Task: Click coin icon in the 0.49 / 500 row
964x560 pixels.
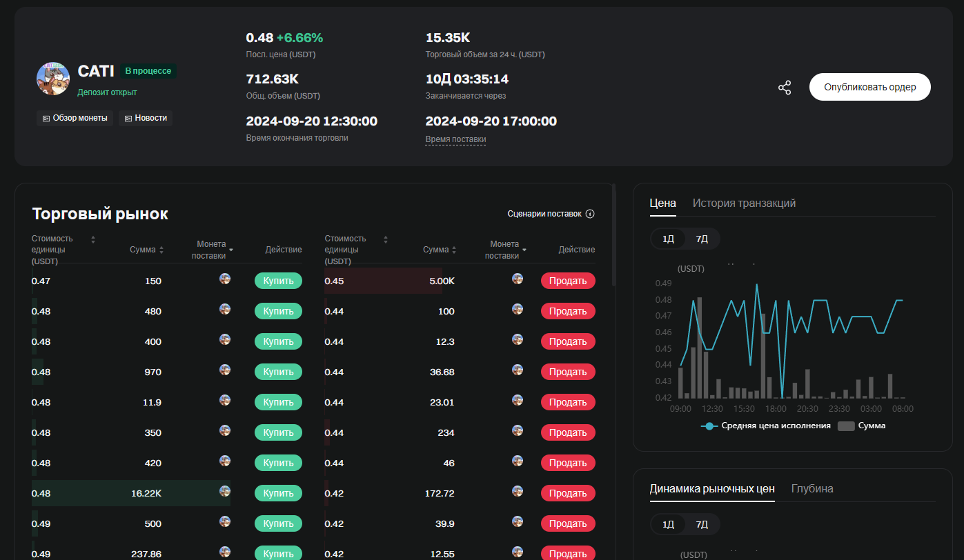Action: [x=225, y=521]
